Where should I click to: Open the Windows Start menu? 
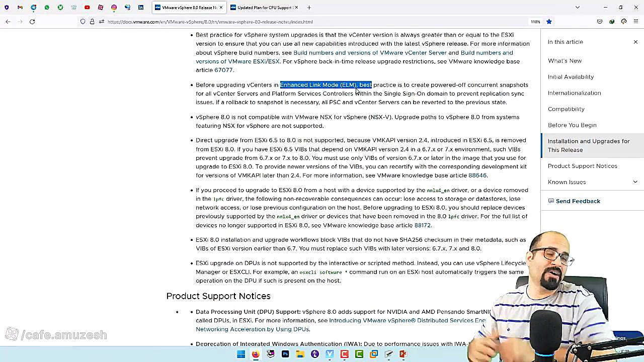pyautogui.click(x=241, y=354)
